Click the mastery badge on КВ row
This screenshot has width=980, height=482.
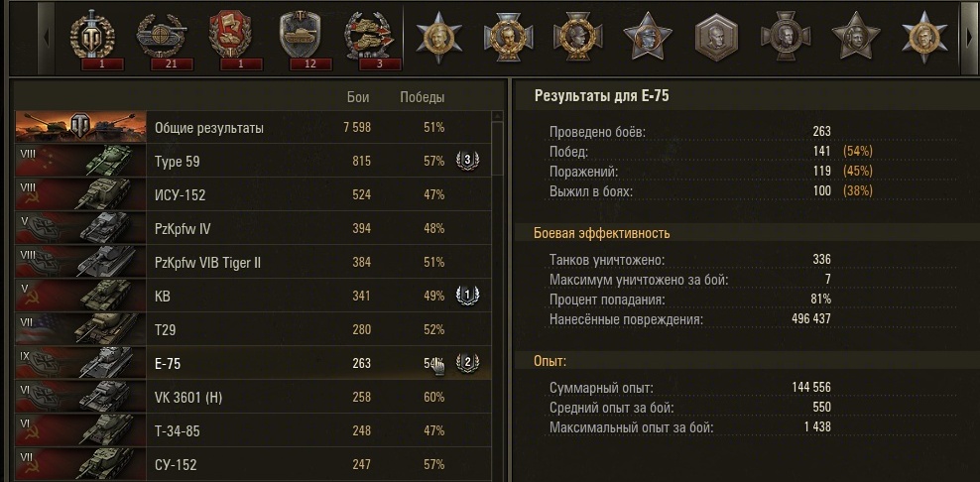click(466, 296)
